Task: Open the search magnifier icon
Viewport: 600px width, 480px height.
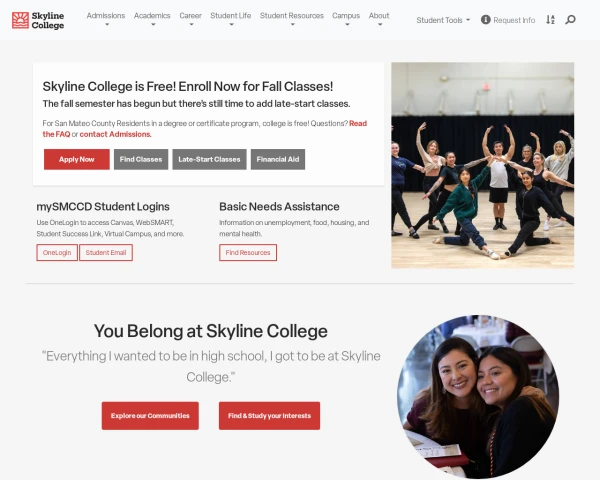Action: coord(570,20)
